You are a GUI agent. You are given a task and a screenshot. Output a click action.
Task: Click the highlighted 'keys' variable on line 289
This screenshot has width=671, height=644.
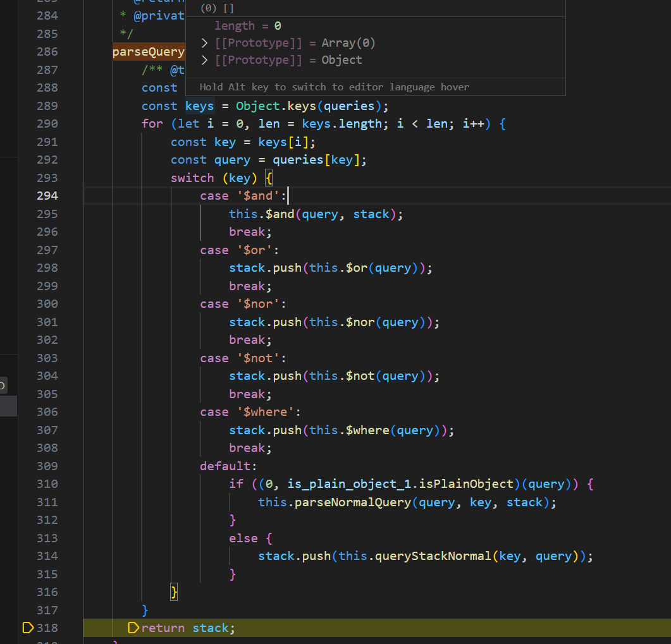199,106
